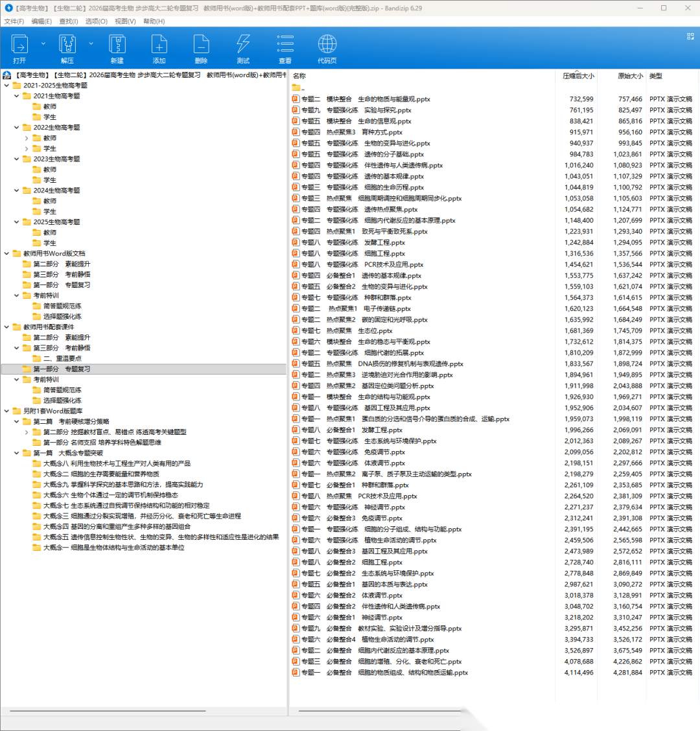Image resolution: width=700 pixels, height=731 pixels.
Task: Sort files by 名称 column header
Action: point(299,76)
